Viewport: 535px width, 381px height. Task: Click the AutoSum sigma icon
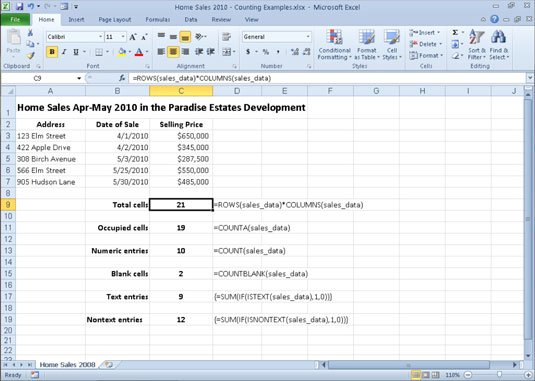[455, 32]
